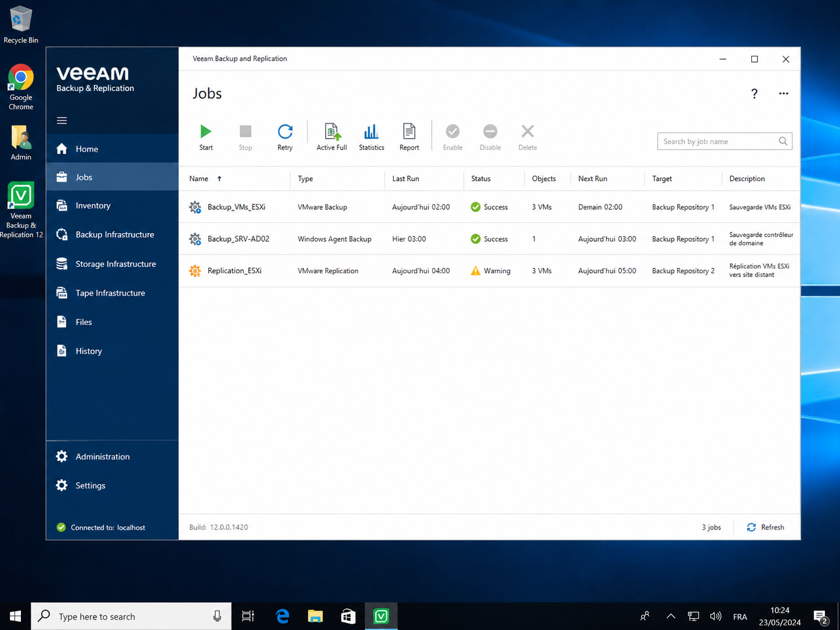
Task: Click the Windows Agent Backup type cell
Action: 334,239
